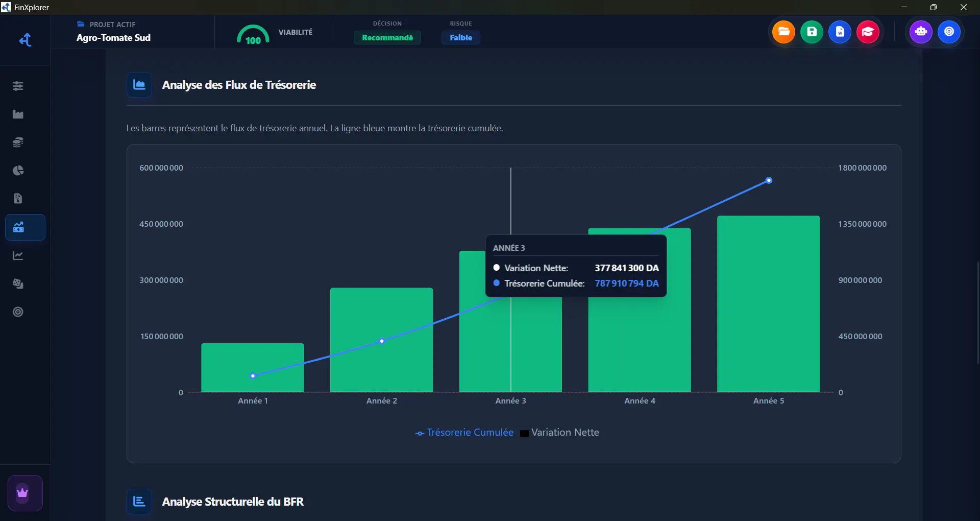This screenshot has height=521, width=980.
Task: Open the target bullseye sidebar icon
Action: click(18, 312)
